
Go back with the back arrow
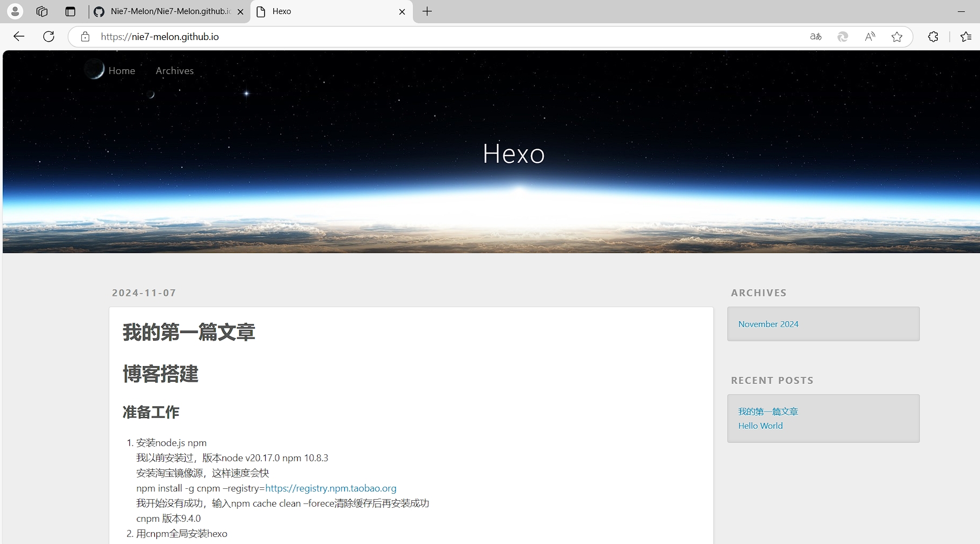[x=19, y=36]
